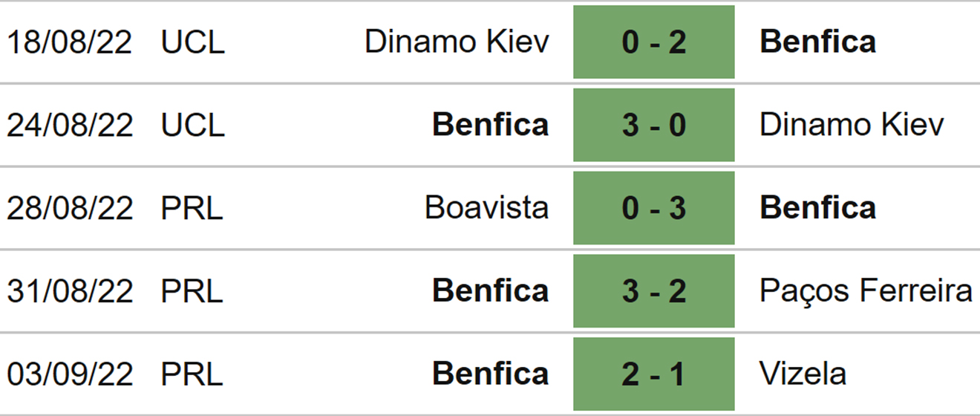The image size is (980, 416).
Task: Click the PRL label on 31/08/22 row
Action: [x=192, y=291]
